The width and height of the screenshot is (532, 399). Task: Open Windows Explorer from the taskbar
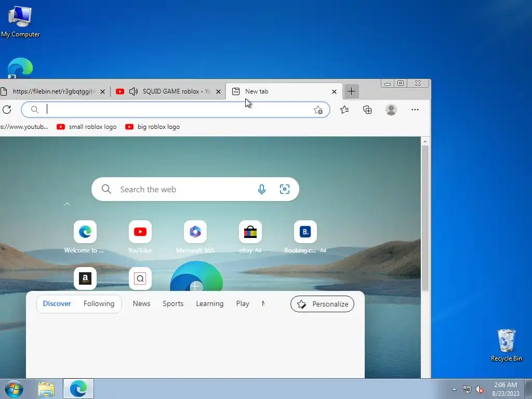tap(46, 389)
